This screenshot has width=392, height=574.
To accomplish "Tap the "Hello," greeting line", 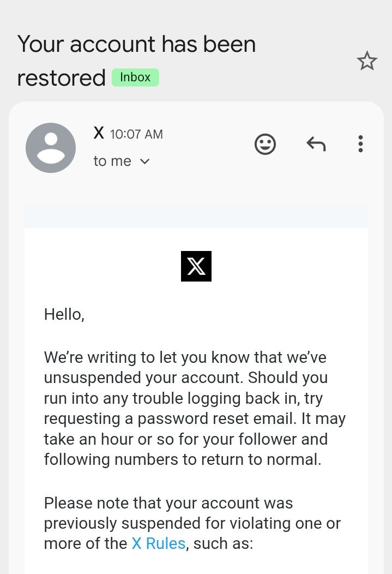I will pyautogui.click(x=64, y=314).
